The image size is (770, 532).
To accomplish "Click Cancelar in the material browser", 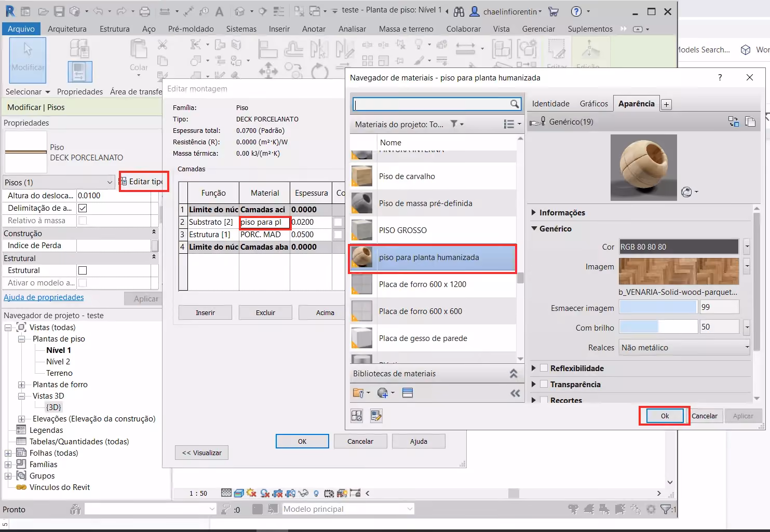I will [x=704, y=416].
